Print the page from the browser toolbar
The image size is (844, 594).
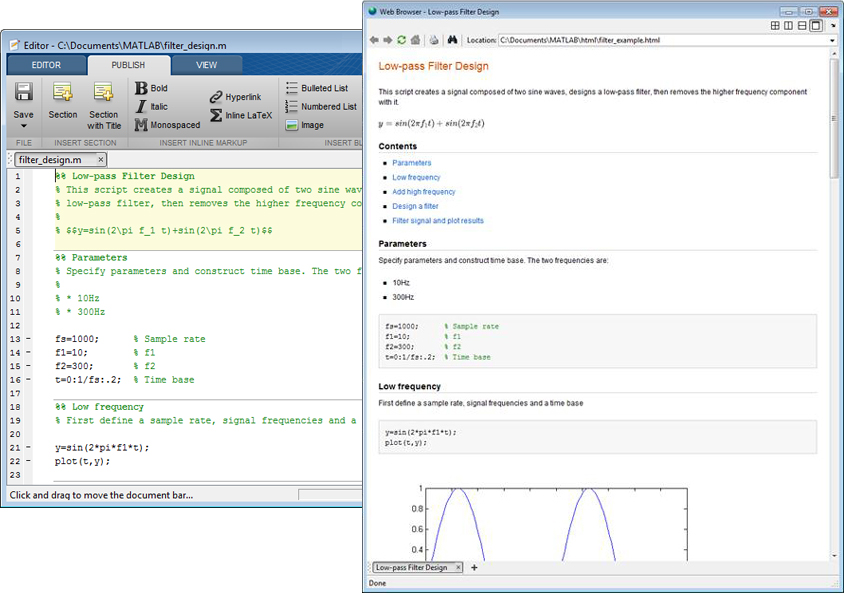click(x=433, y=38)
